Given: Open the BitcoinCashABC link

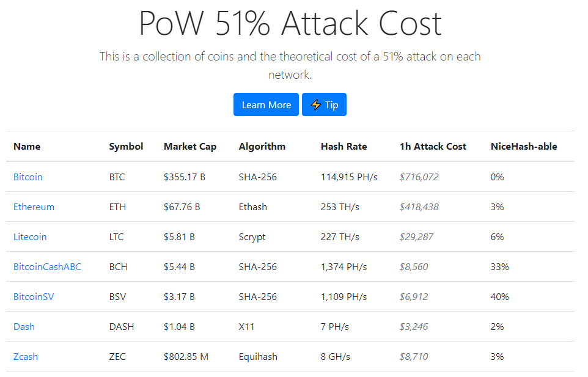Looking at the screenshot, I should click(x=47, y=267).
